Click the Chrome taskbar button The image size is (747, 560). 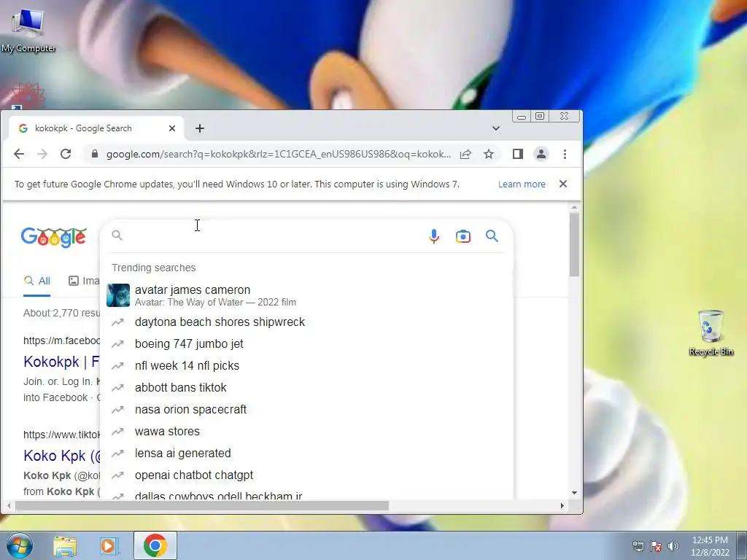(155, 545)
